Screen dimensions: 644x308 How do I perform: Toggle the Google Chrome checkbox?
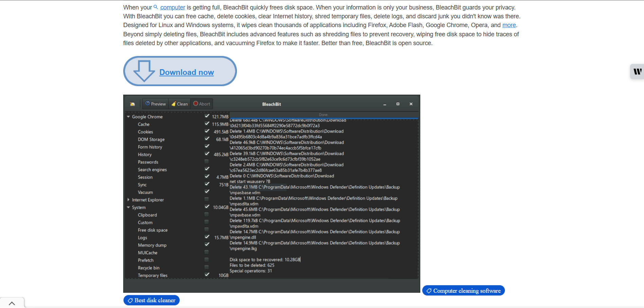pos(207,116)
